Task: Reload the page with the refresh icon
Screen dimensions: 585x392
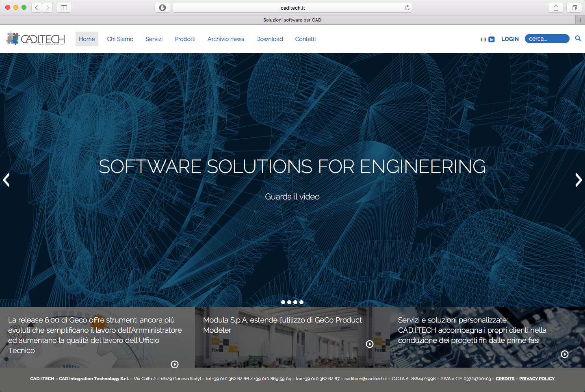Action: click(x=407, y=8)
